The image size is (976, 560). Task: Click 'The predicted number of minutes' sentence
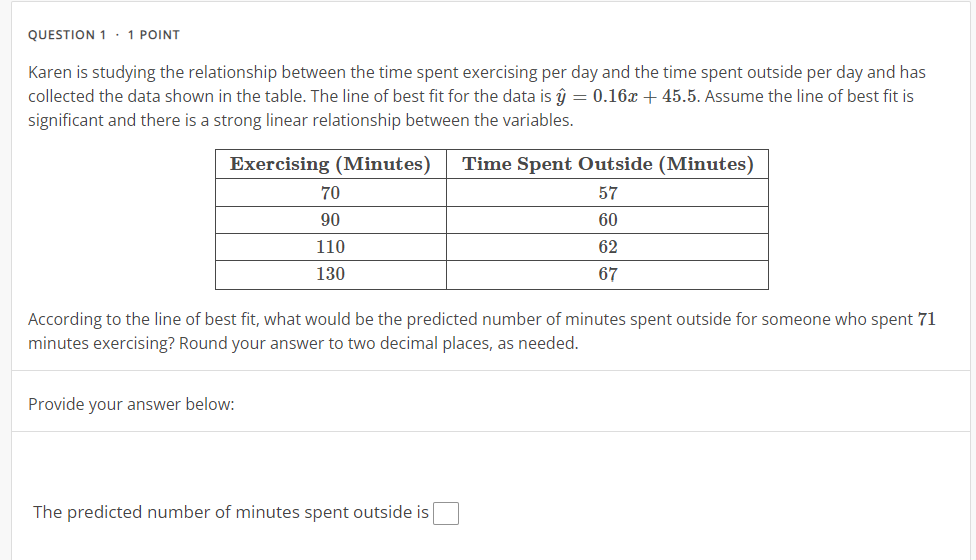click(x=230, y=512)
